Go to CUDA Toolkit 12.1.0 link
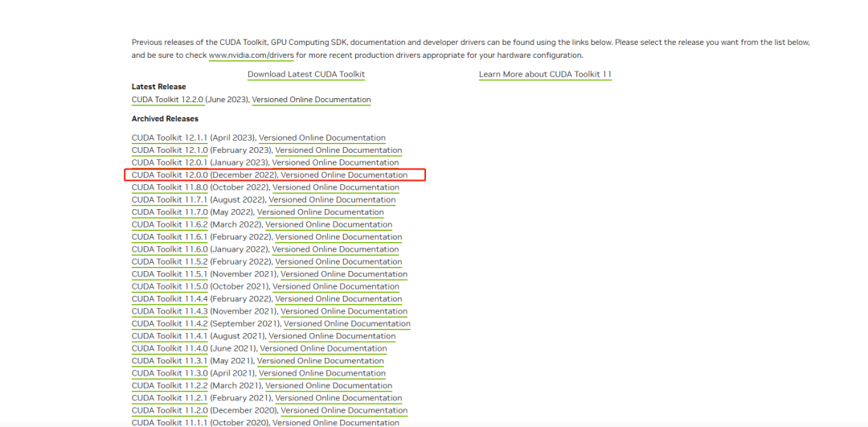The height and width of the screenshot is (427, 868). click(170, 150)
